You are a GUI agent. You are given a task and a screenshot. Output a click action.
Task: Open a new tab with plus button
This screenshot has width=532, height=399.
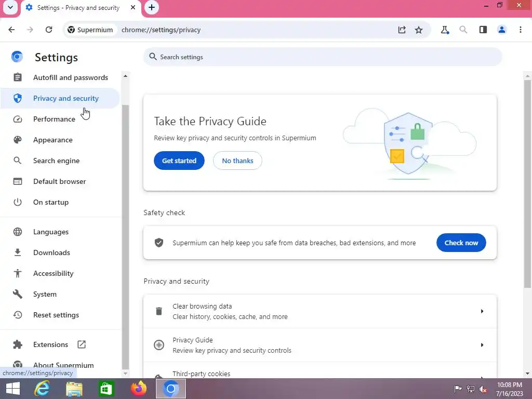152,7
